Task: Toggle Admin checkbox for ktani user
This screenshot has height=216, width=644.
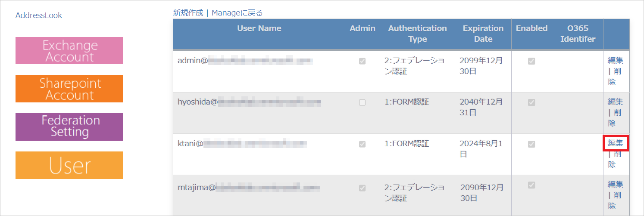Action: [363, 144]
